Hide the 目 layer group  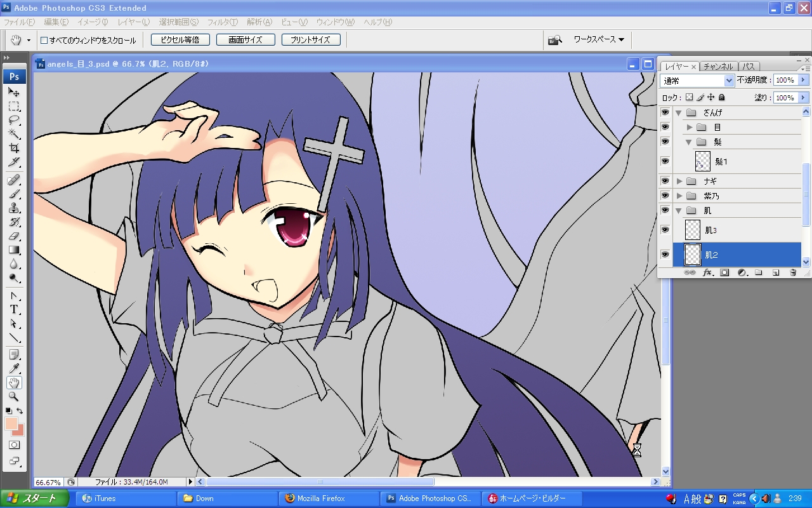[x=665, y=127]
